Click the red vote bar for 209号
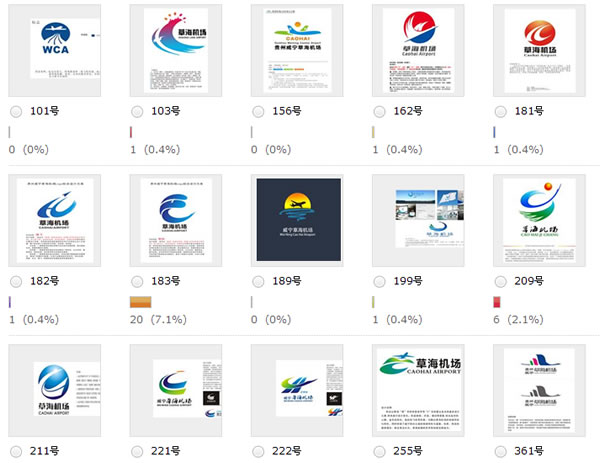The width and height of the screenshot is (600, 463). (x=497, y=302)
